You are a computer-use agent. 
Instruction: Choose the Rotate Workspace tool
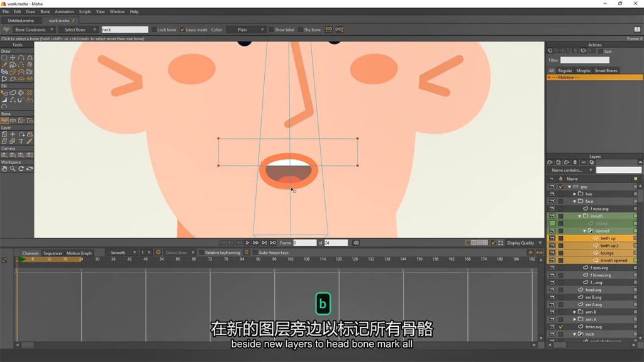click(21, 168)
